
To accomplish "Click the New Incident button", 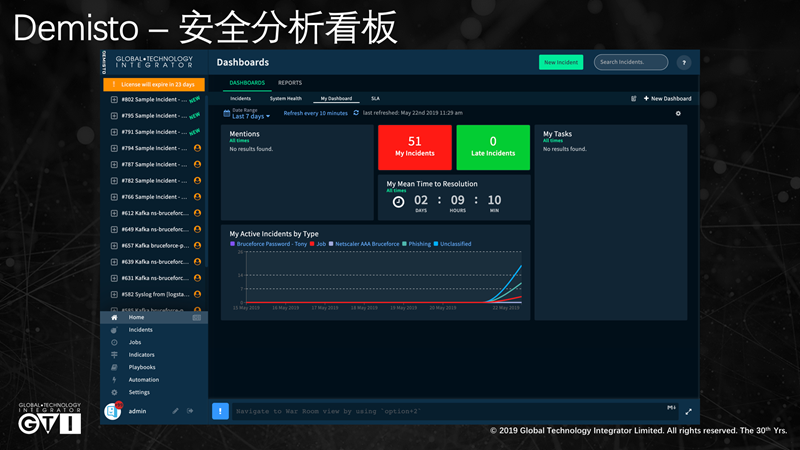I will pyautogui.click(x=561, y=62).
